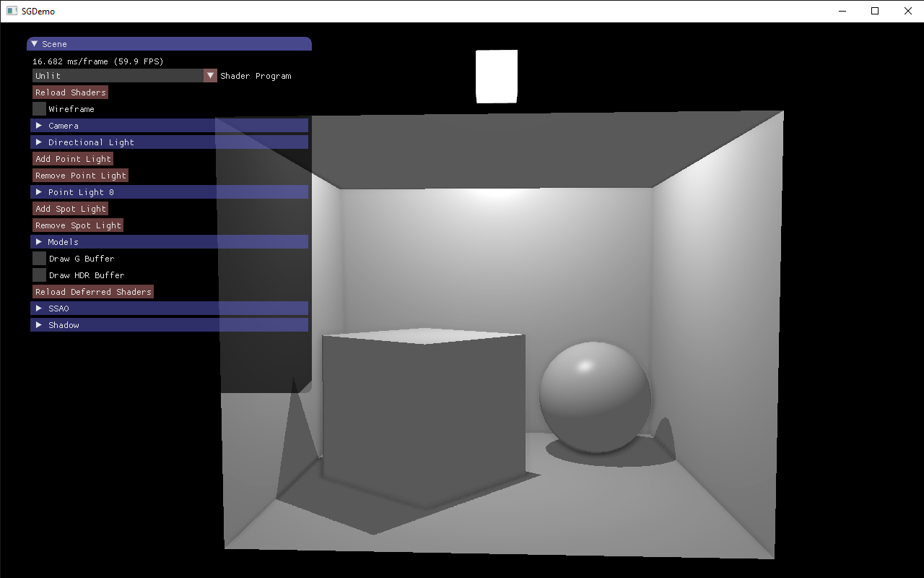Expand the Shadow section
Screen dimensions: 924x578
169,325
